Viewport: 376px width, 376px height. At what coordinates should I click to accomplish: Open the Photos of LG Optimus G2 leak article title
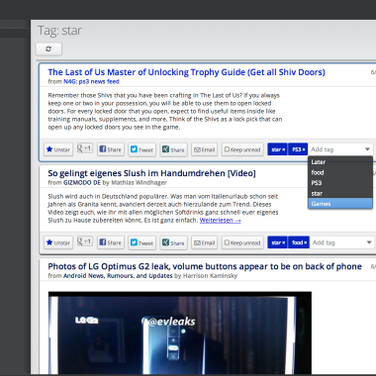[x=205, y=266]
